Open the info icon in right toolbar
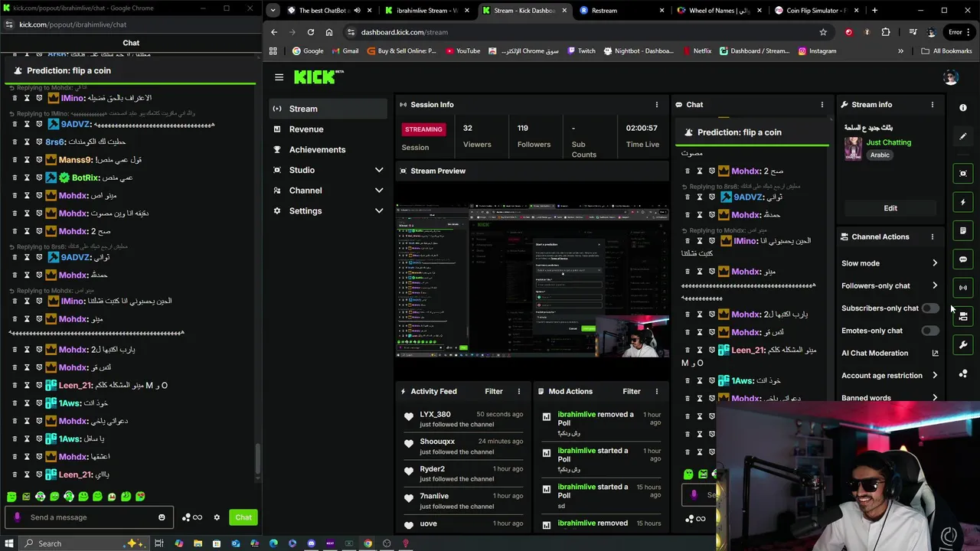The height and width of the screenshot is (551, 980). [x=963, y=108]
